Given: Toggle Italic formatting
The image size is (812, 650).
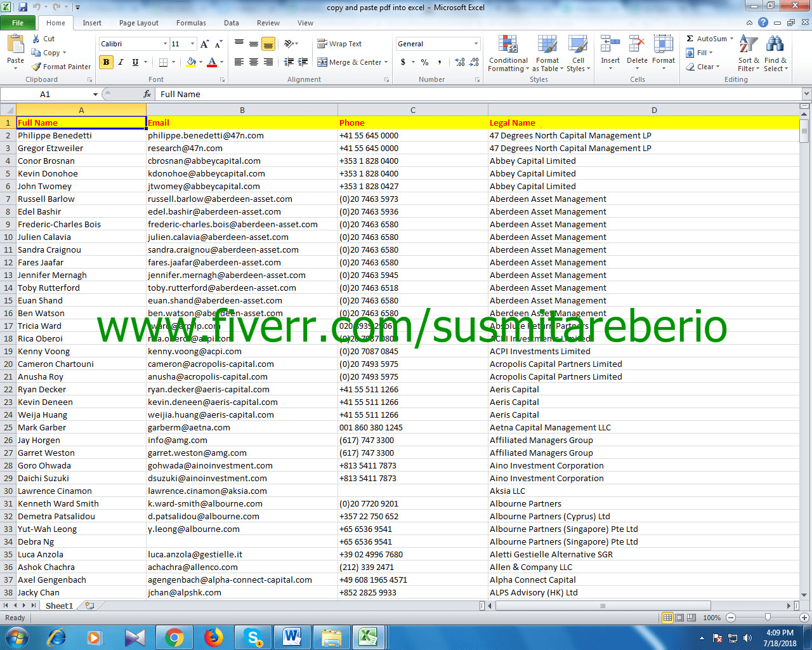Looking at the screenshot, I should click(x=121, y=62).
